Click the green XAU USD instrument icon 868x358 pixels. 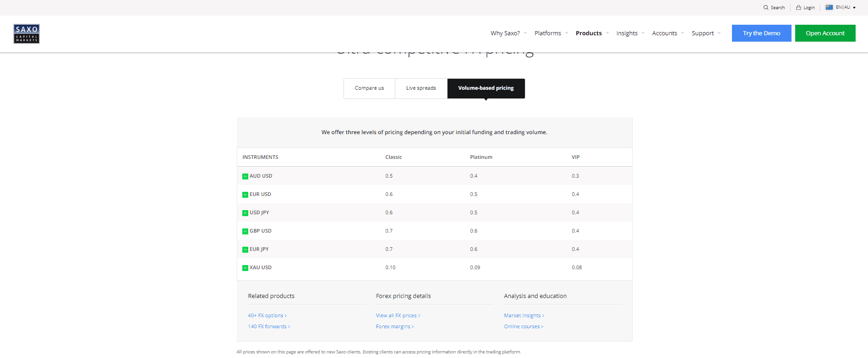pyautogui.click(x=245, y=268)
